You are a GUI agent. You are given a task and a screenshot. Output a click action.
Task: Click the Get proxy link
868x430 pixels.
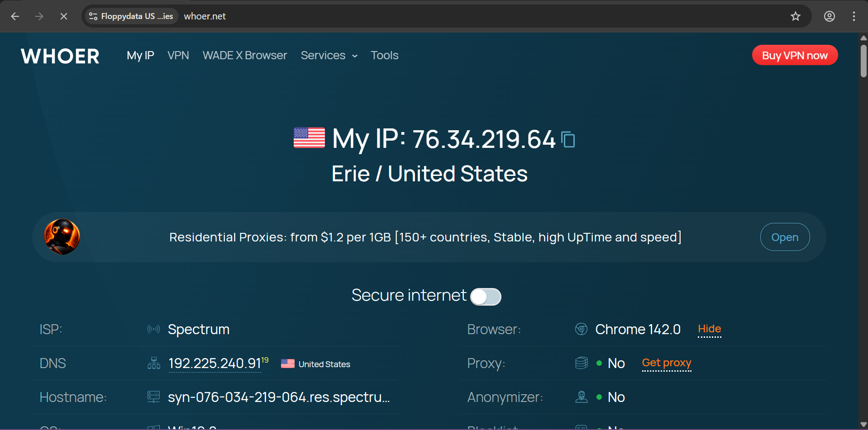pyautogui.click(x=666, y=363)
